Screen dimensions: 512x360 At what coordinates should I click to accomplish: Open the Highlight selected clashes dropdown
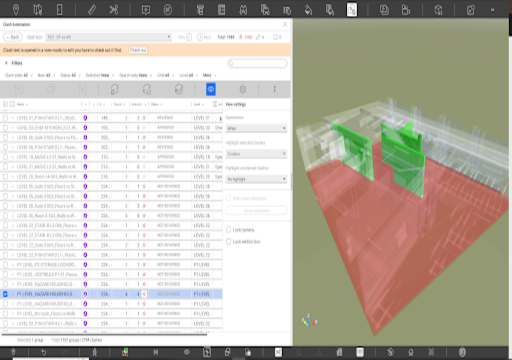[256, 154]
